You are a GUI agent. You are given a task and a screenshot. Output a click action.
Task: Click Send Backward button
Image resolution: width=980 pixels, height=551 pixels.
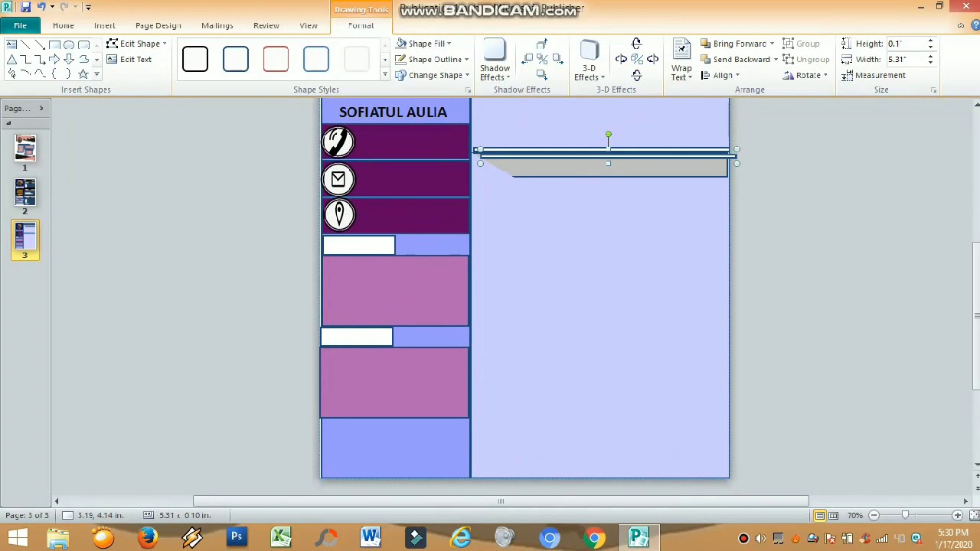(733, 59)
